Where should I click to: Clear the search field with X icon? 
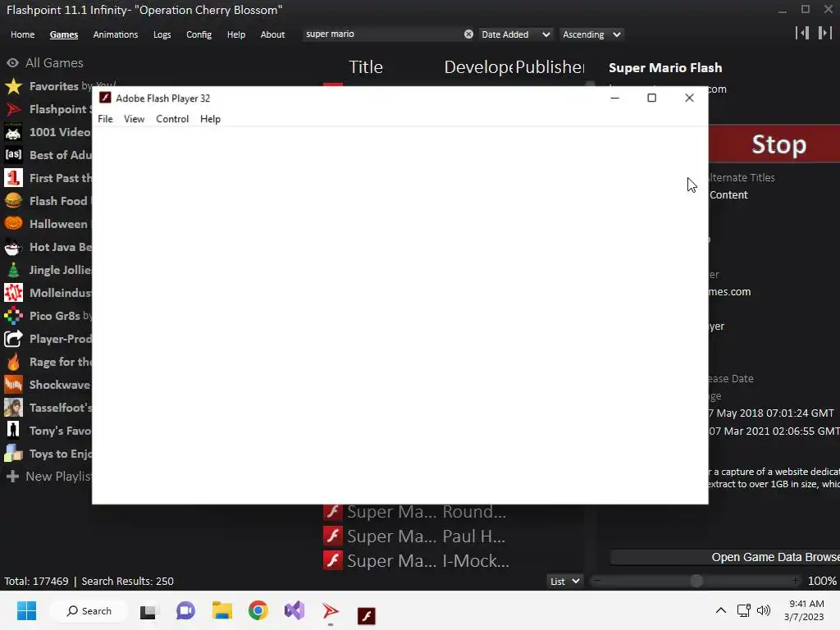point(468,34)
